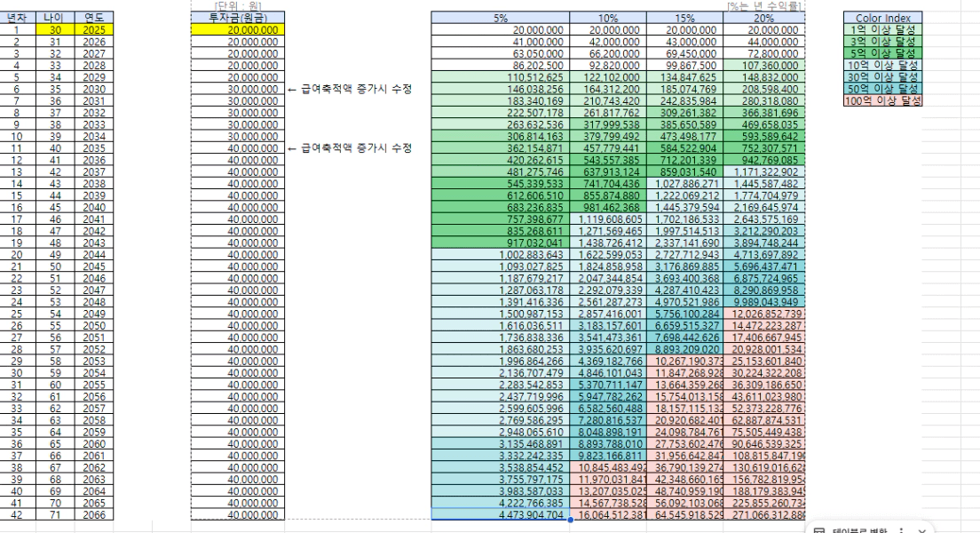Click the 100억 이상 달성 legend swatch
980x533 pixels.
click(x=883, y=100)
